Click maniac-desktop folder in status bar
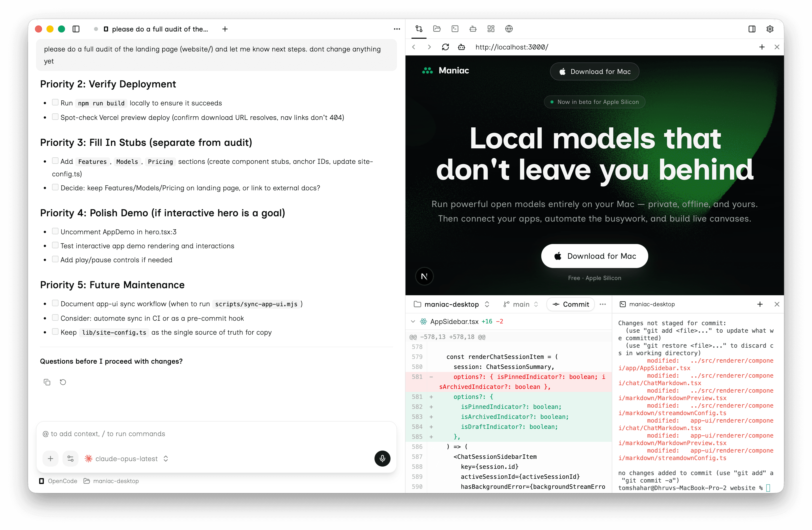Viewport: 812px width, 530px height. tap(111, 481)
